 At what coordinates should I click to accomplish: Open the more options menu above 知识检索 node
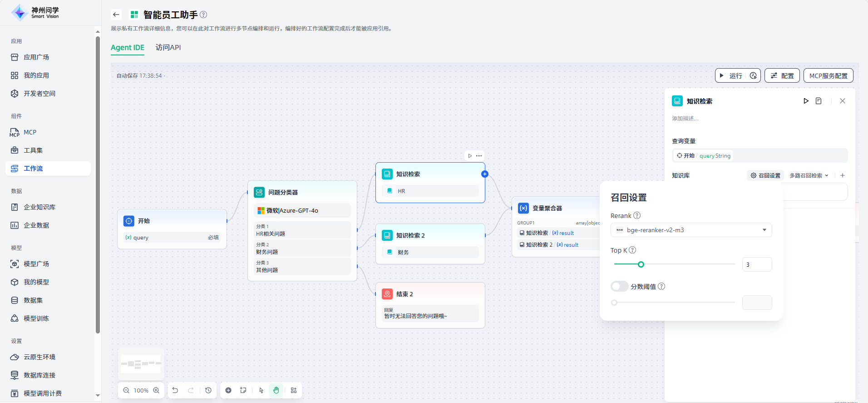click(x=479, y=156)
